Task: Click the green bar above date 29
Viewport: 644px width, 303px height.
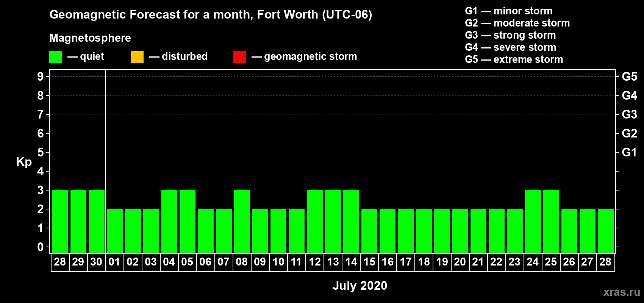Action: 78,221
